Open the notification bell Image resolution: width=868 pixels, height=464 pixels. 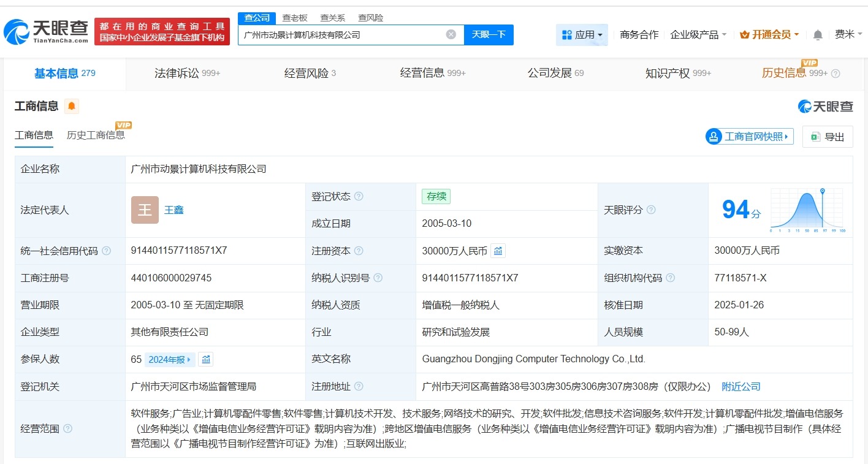818,35
